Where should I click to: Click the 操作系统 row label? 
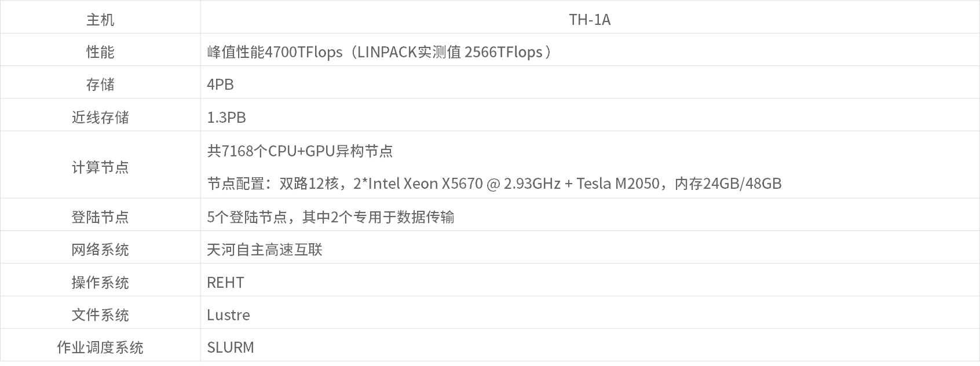100,283
